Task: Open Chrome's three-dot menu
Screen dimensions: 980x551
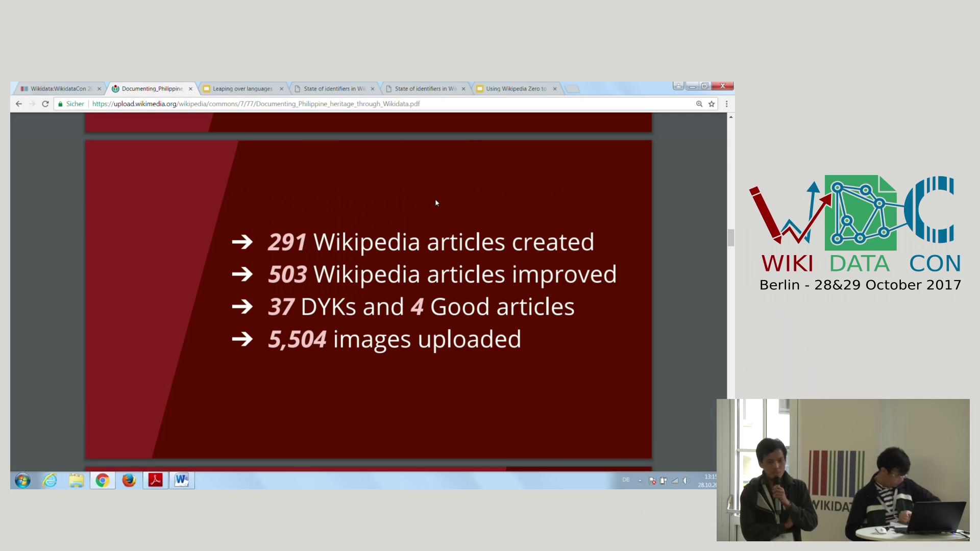Action: [726, 104]
